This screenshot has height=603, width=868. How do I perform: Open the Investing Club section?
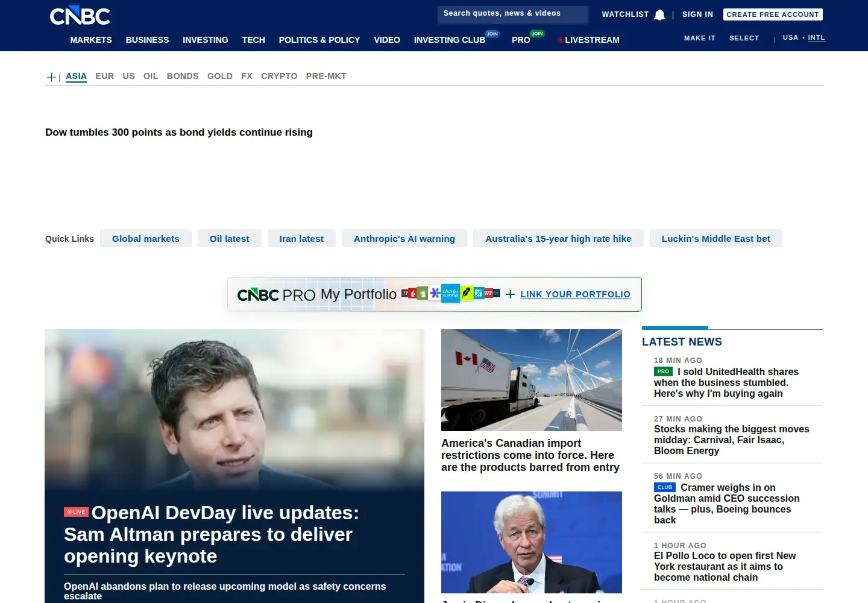(x=450, y=40)
